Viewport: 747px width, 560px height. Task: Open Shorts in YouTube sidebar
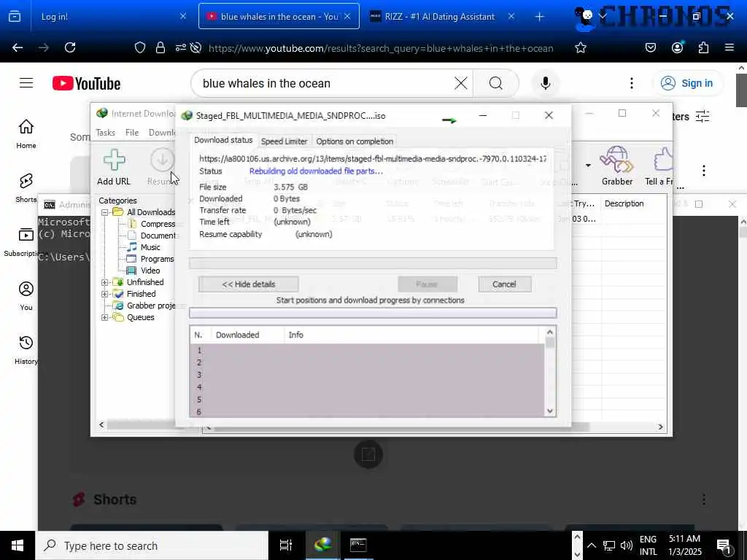point(26,187)
